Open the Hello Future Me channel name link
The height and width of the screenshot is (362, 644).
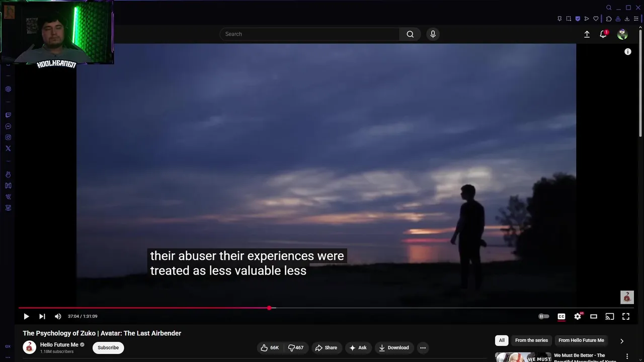(59, 345)
